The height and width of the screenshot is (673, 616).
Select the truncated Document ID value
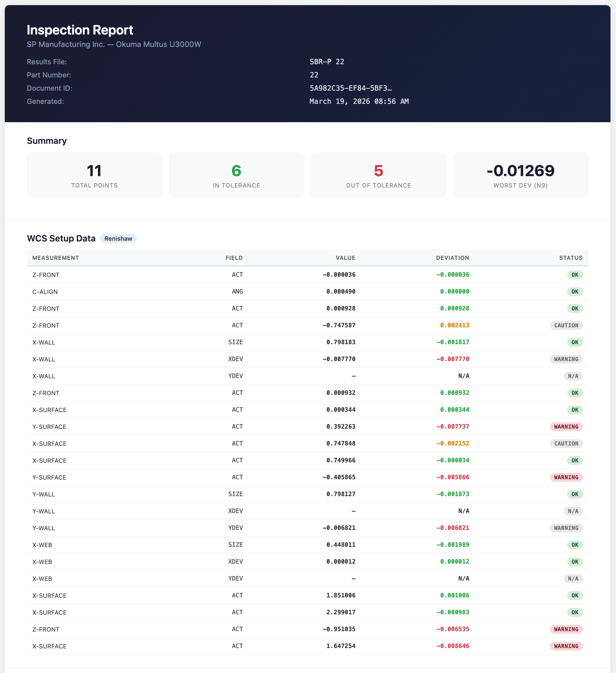350,88
